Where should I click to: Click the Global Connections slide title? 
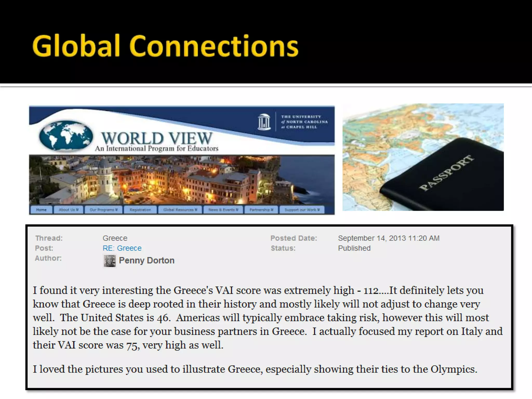click(x=165, y=46)
